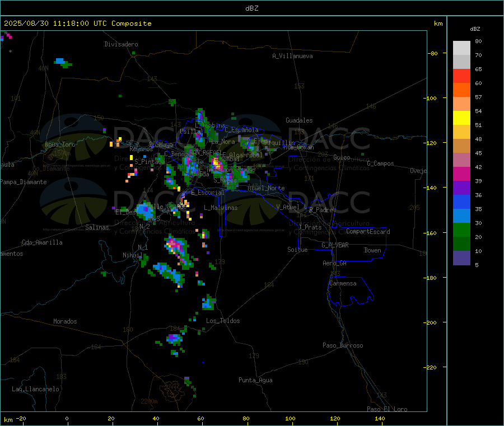Click the blue echo cell near Los_Toldos
Image resolution: width=504 pixels, height=426 pixels.
point(208,303)
